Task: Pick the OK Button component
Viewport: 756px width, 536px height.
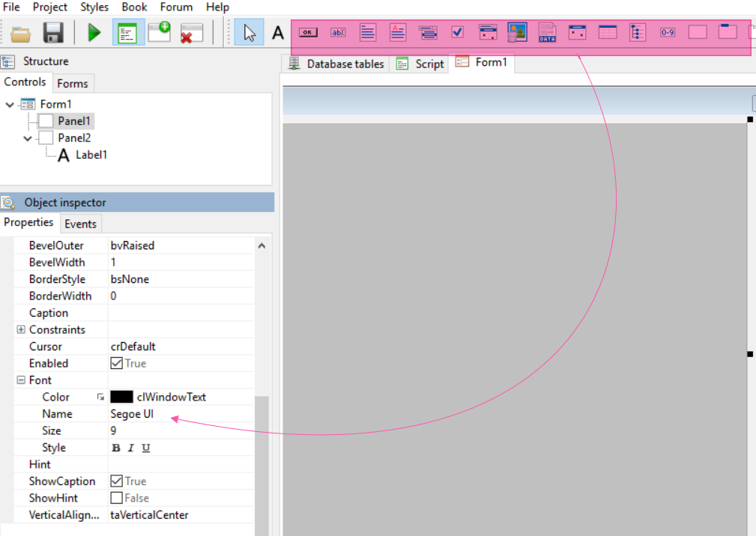Action: (x=308, y=32)
